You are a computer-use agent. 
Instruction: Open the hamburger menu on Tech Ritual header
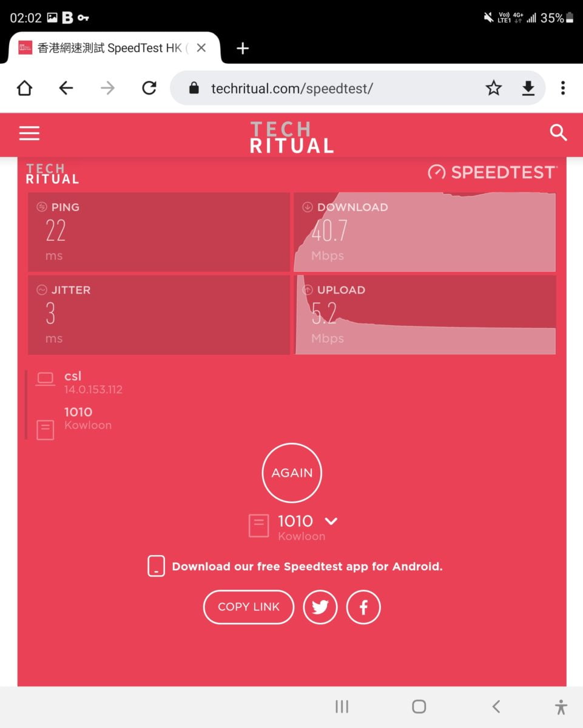[x=29, y=133]
